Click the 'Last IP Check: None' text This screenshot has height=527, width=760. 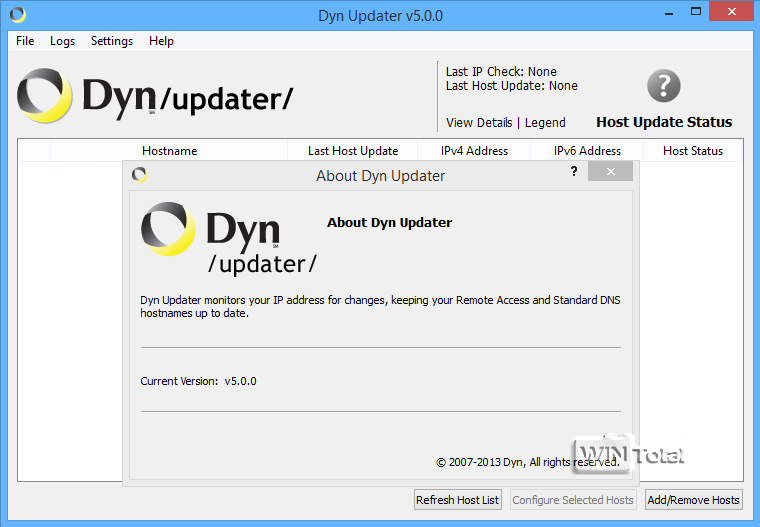501,72
